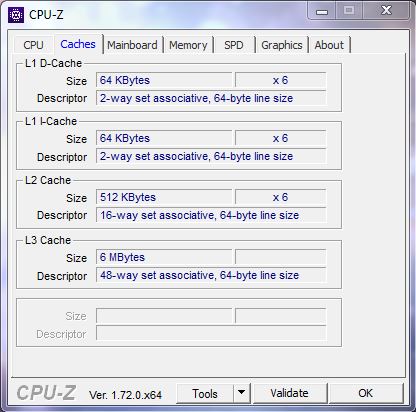Click the L2 Cache size field 512 KBytes
416x412 pixels.
[x=164, y=197]
